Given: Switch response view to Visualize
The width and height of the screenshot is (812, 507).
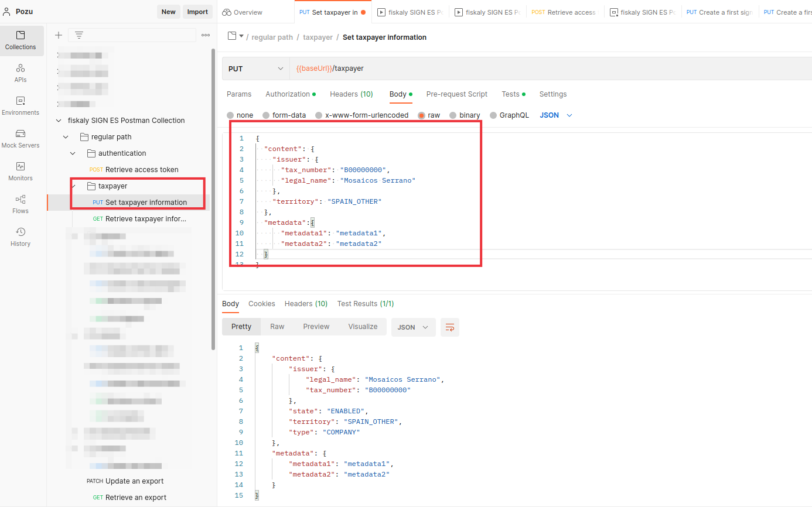Looking at the screenshot, I should [363, 327].
